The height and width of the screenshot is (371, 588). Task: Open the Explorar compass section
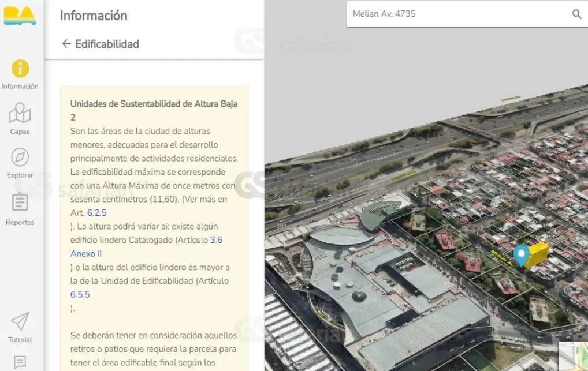(x=20, y=163)
